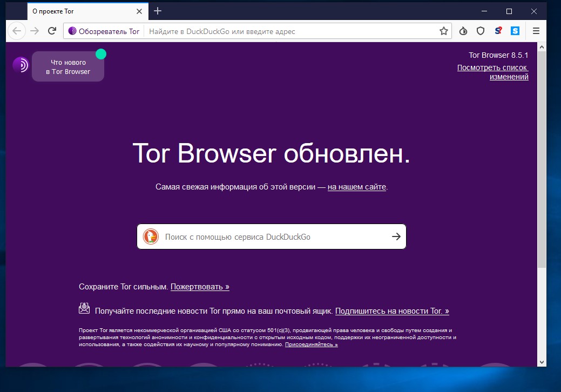
Task: Close the Tor Browser window
Action: pyautogui.click(x=534, y=11)
